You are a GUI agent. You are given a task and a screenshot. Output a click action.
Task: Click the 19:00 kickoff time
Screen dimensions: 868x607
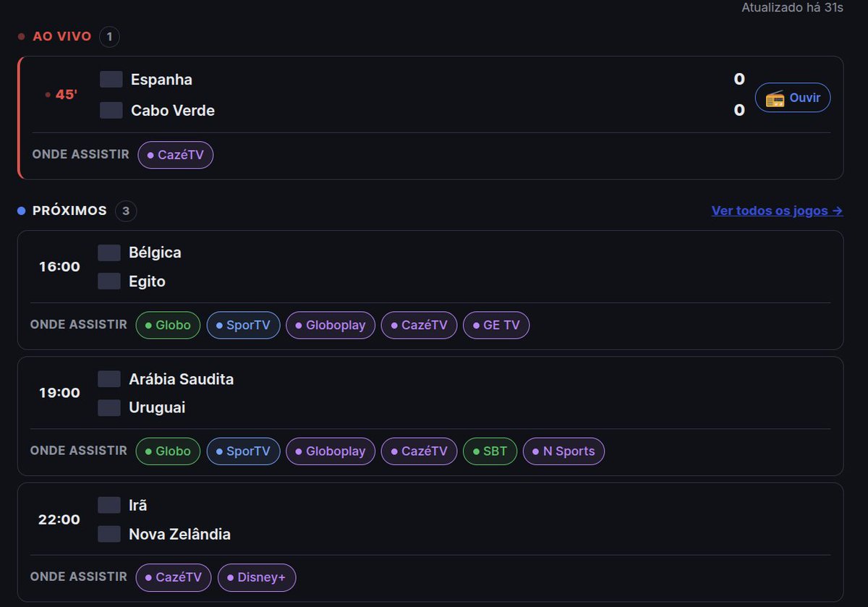(x=59, y=393)
